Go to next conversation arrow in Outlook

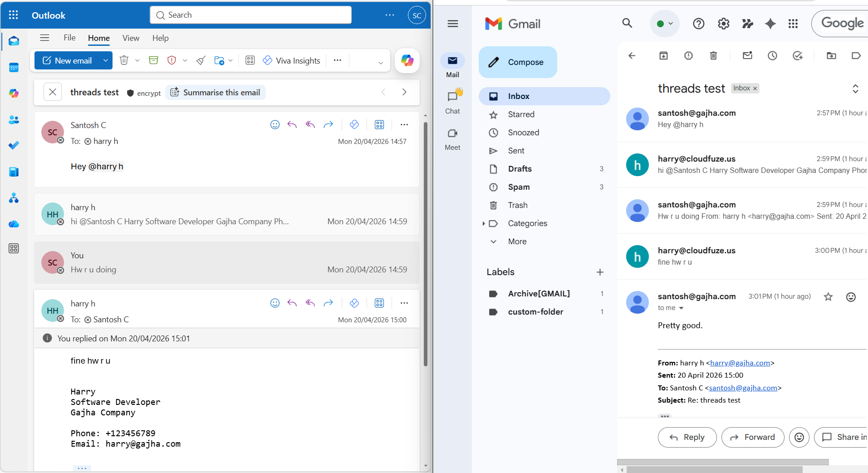tap(404, 92)
